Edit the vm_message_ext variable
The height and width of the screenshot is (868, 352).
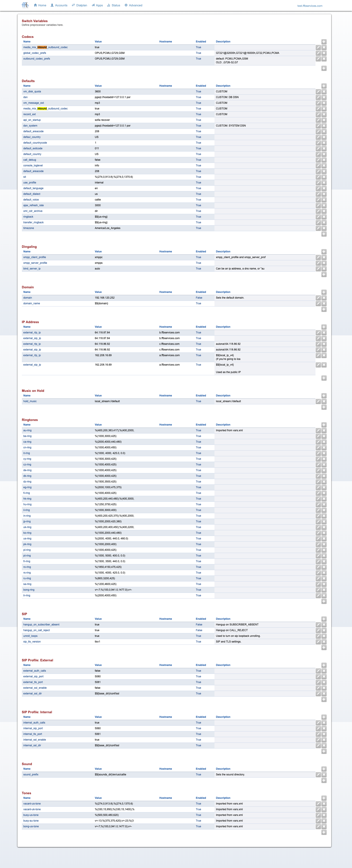[318, 103]
